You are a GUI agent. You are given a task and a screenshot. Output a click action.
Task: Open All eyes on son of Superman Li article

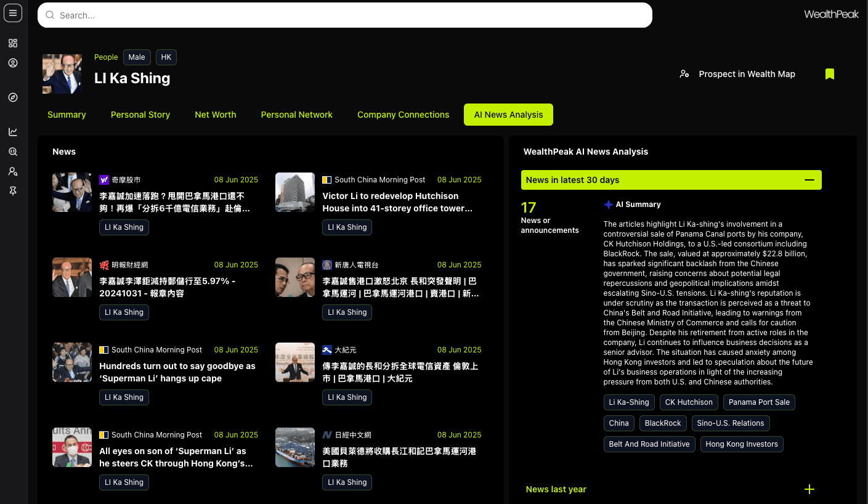[x=176, y=457]
